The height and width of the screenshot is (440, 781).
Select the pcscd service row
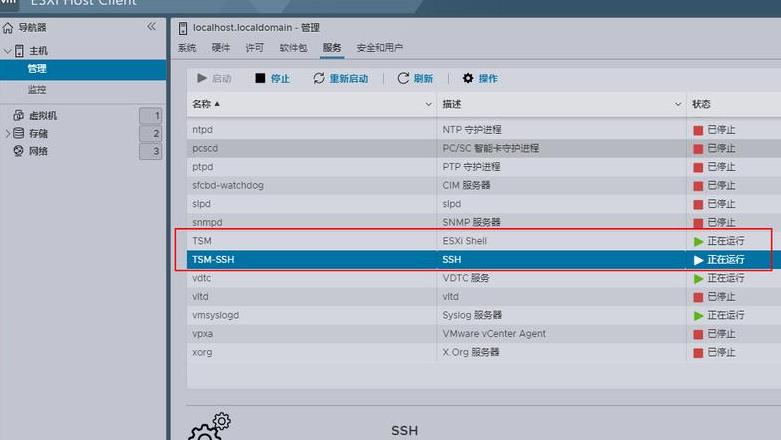(x=484, y=148)
